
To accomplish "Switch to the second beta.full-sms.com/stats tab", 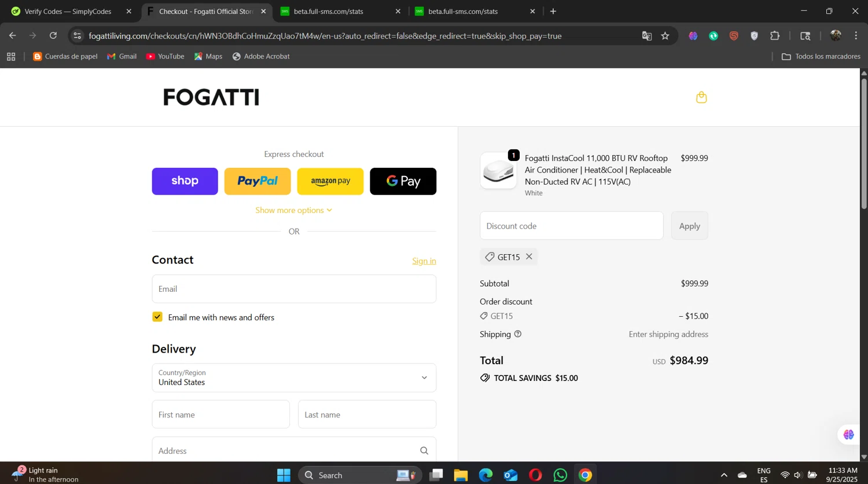I will point(475,11).
